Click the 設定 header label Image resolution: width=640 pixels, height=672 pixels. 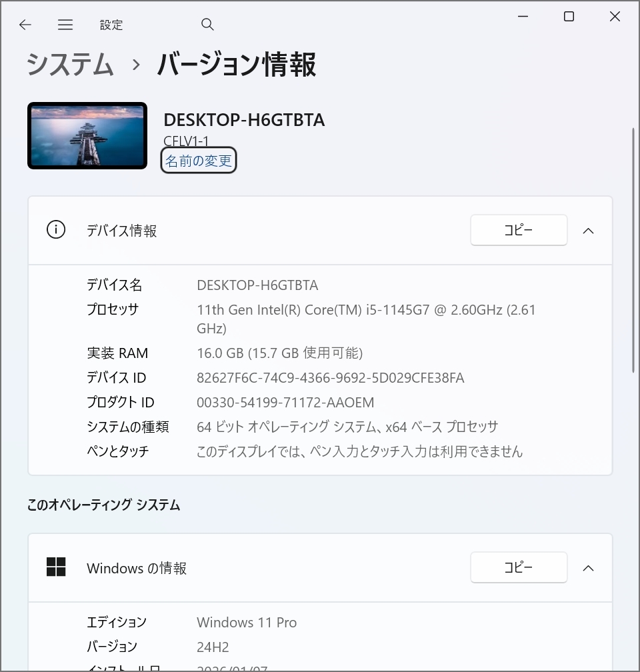(x=111, y=25)
